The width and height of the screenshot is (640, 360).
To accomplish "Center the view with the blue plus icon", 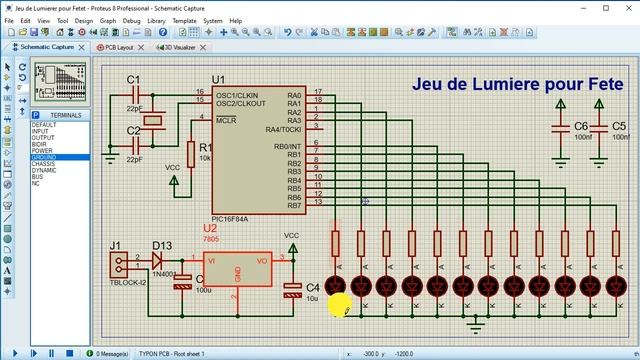I will [224, 32].
